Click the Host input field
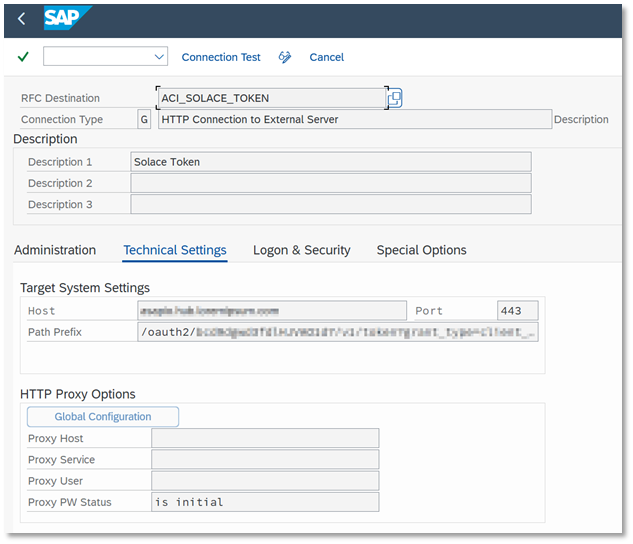 (x=272, y=311)
